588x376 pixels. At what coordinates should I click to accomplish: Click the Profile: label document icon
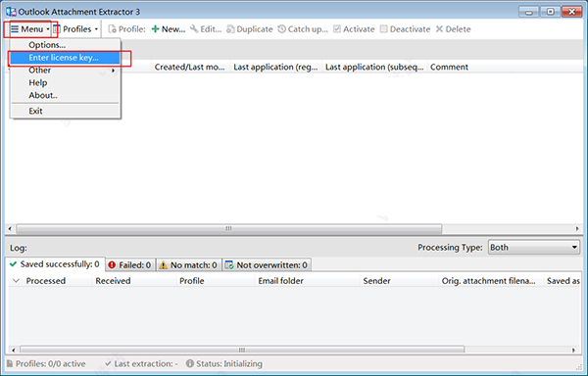[112, 29]
